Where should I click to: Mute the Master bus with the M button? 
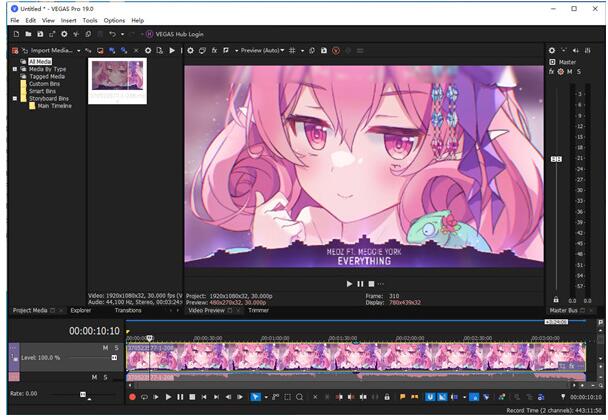pos(570,72)
